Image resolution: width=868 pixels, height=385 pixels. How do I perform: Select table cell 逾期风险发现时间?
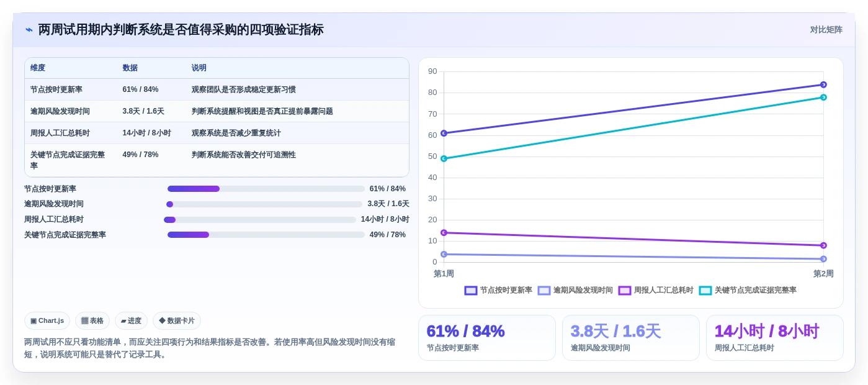coord(60,111)
